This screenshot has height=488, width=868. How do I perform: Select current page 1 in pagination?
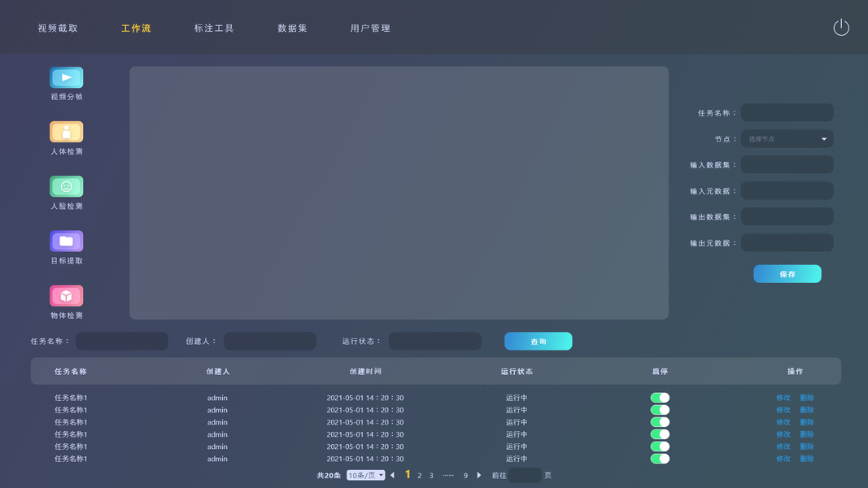[x=408, y=475]
